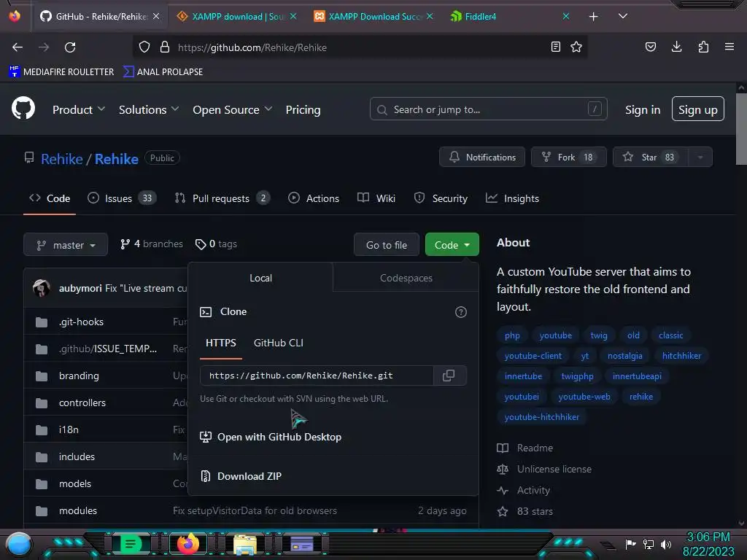Bookmark this page with the star icon
The width and height of the screenshot is (747, 560).
576,47
